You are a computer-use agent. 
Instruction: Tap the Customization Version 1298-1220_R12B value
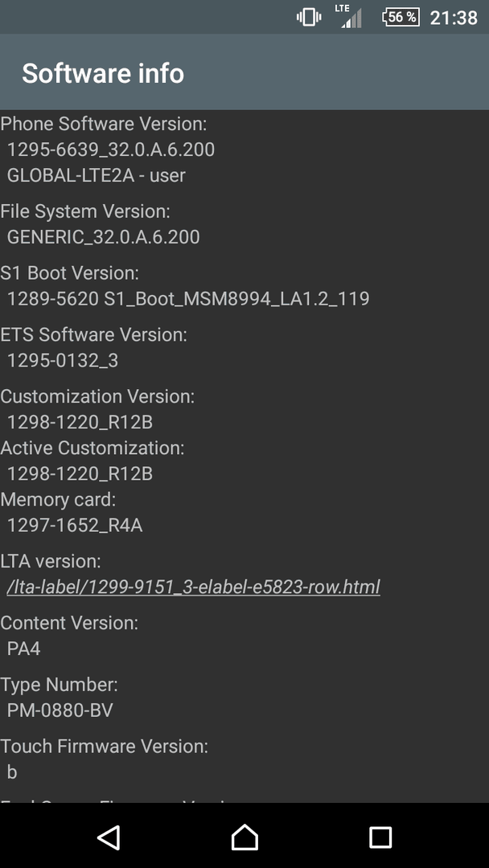point(80,423)
